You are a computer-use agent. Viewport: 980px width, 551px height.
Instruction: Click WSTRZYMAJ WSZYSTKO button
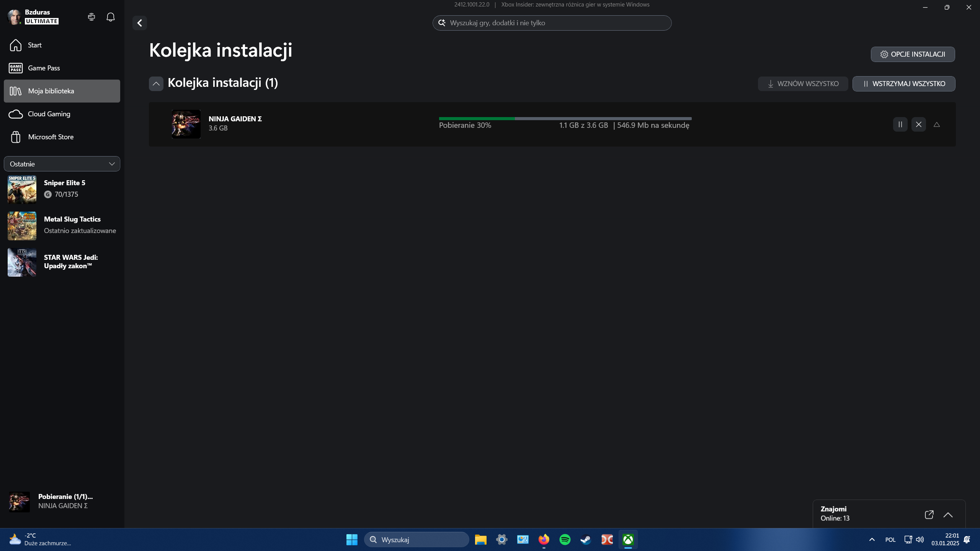click(904, 84)
